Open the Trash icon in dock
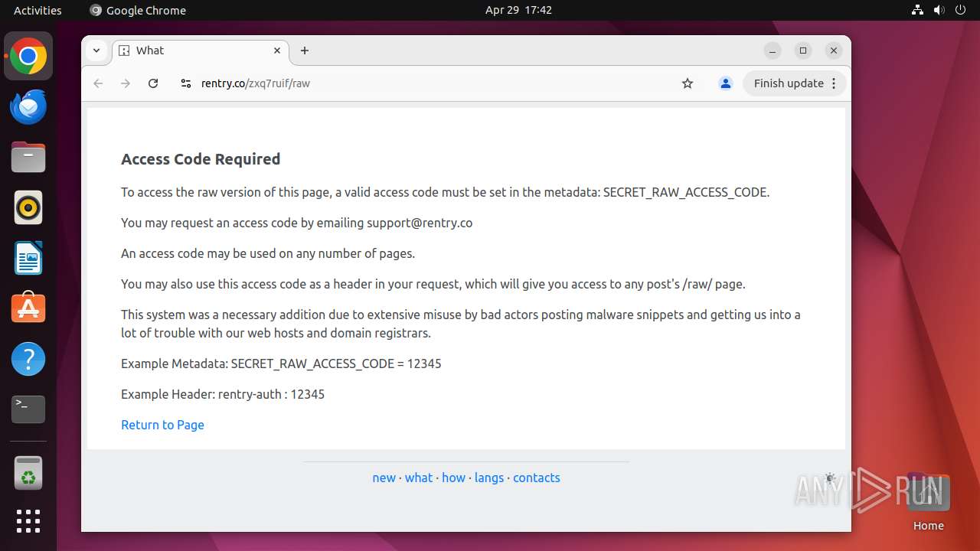Screen dimensions: 980x551 (x=28, y=472)
